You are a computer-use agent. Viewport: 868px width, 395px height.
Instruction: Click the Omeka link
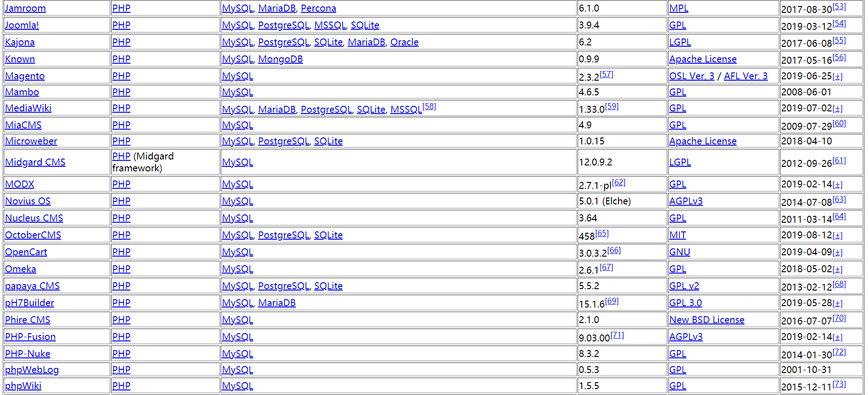pos(21,269)
